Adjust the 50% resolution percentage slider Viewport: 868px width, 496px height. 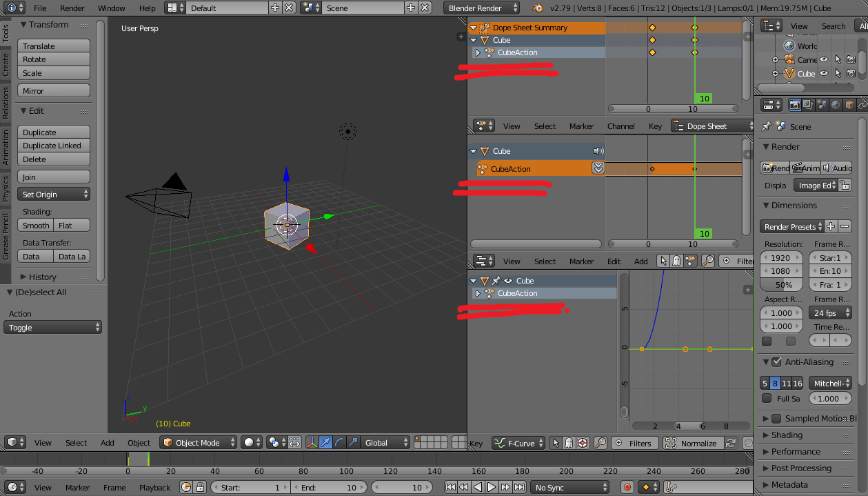point(781,285)
